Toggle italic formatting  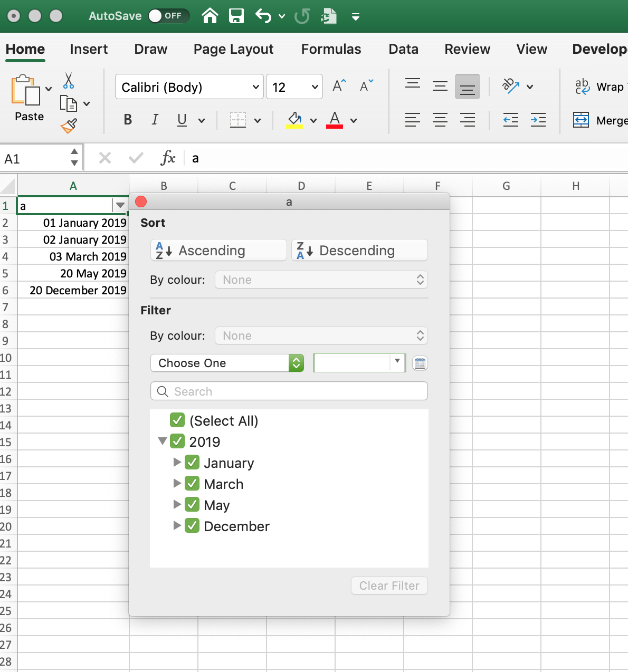coord(155,120)
